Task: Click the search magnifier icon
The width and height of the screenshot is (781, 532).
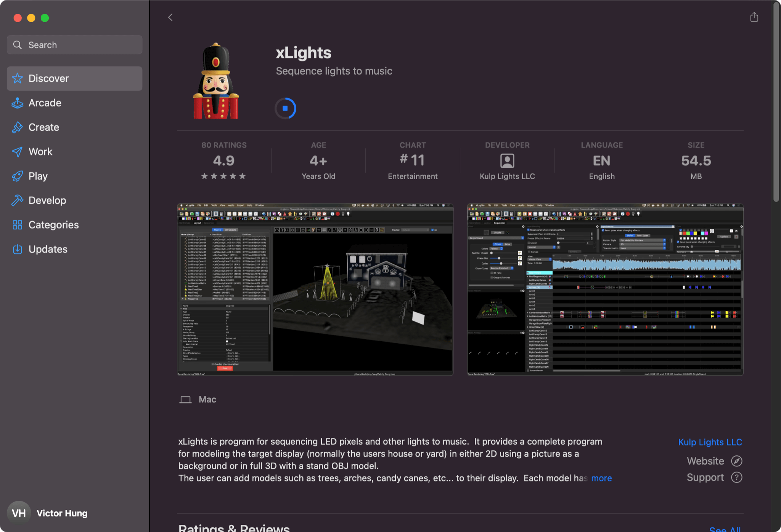Action: [x=18, y=45]
